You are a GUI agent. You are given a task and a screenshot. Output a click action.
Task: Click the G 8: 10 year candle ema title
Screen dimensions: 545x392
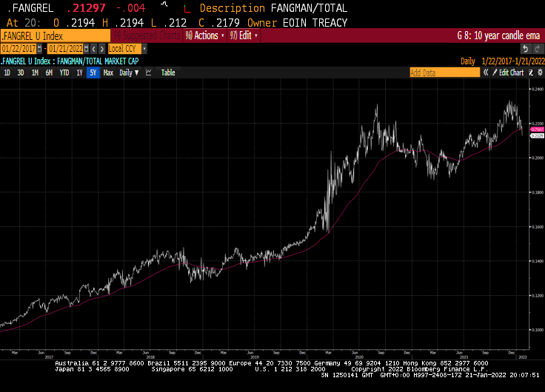[498, 36]
